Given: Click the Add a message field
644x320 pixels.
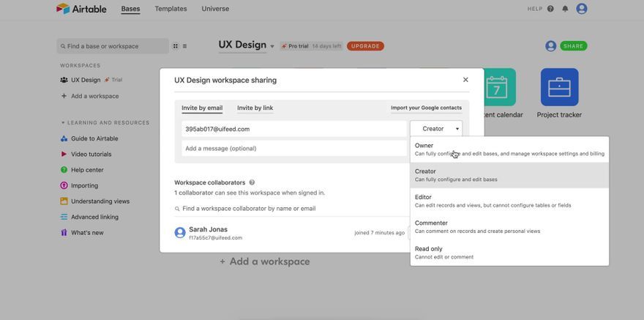Looking at the screenshot, I should (x=294, y=149).
